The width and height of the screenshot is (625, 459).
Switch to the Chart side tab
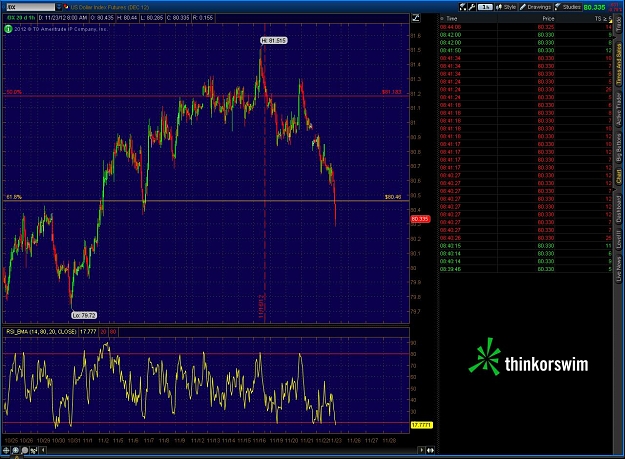click(x=619, y=176)
